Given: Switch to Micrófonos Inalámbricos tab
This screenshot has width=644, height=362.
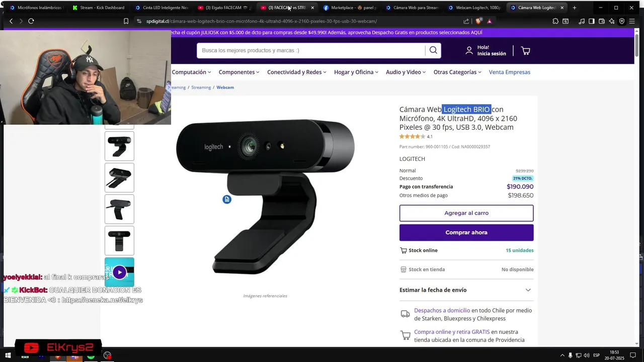Looking at the screenshot, I should (x=35, y=8).
